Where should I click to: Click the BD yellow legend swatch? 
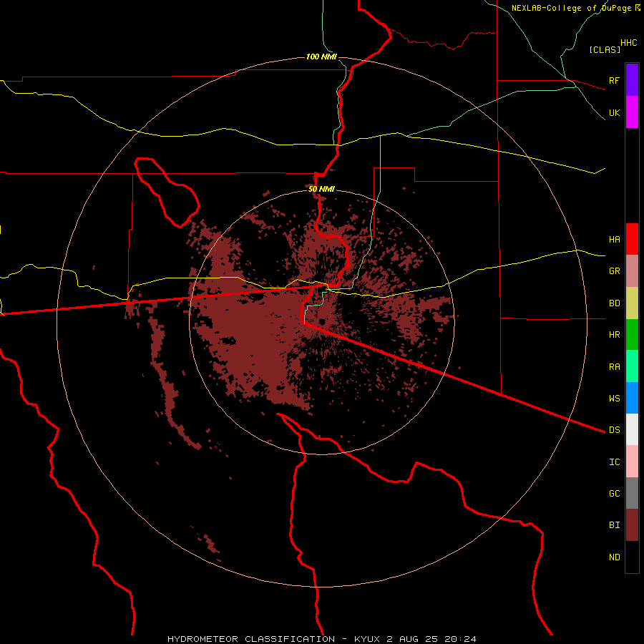[x=632, y=303]
